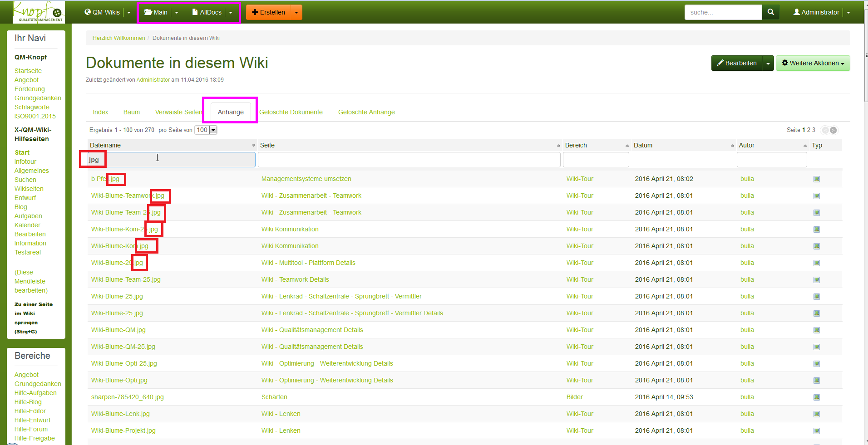Sort by Dateiname column arrow
Image resolution: width=868 pixels, height=445 pixels.
coord(253,146)
